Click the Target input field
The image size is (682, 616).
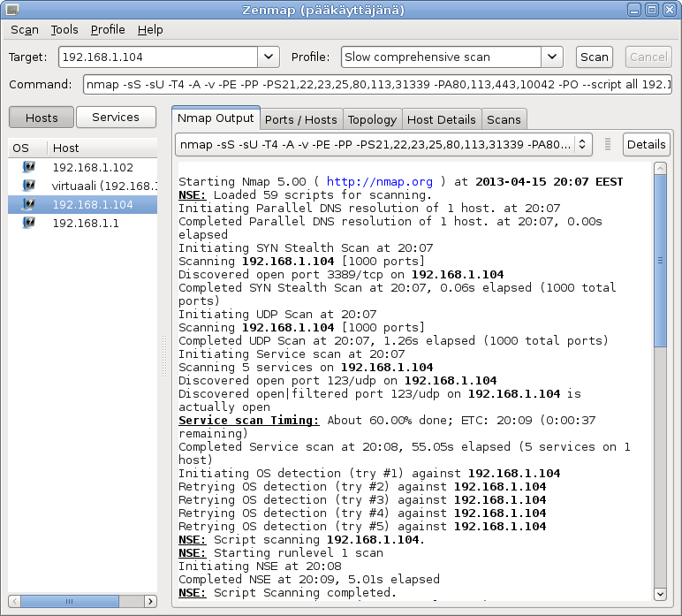tap(158, 57)
